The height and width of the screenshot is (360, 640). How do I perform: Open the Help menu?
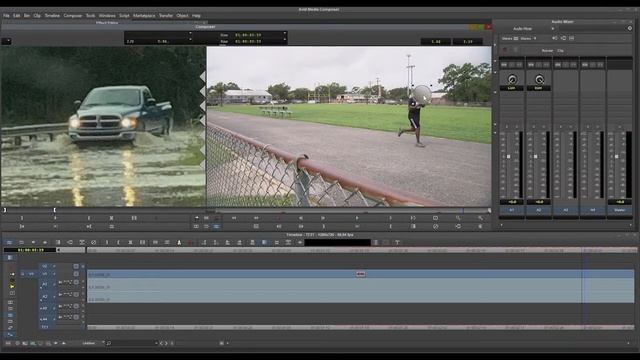tap(196, 16)
